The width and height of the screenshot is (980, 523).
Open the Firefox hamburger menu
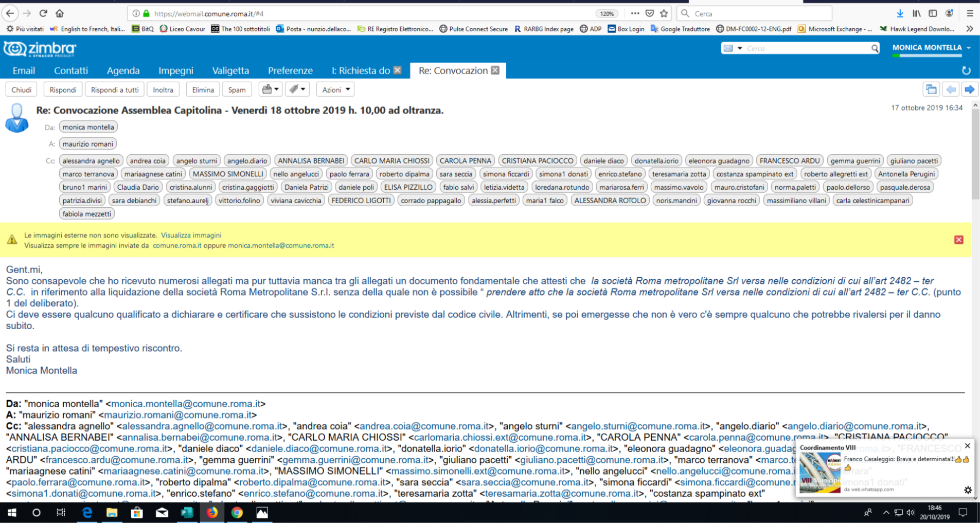point(970,13)
